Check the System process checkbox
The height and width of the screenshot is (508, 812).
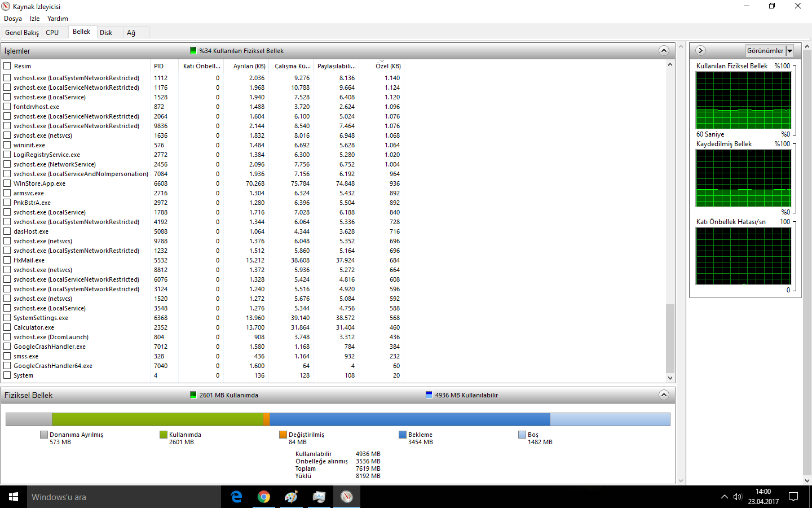(7, 375)
